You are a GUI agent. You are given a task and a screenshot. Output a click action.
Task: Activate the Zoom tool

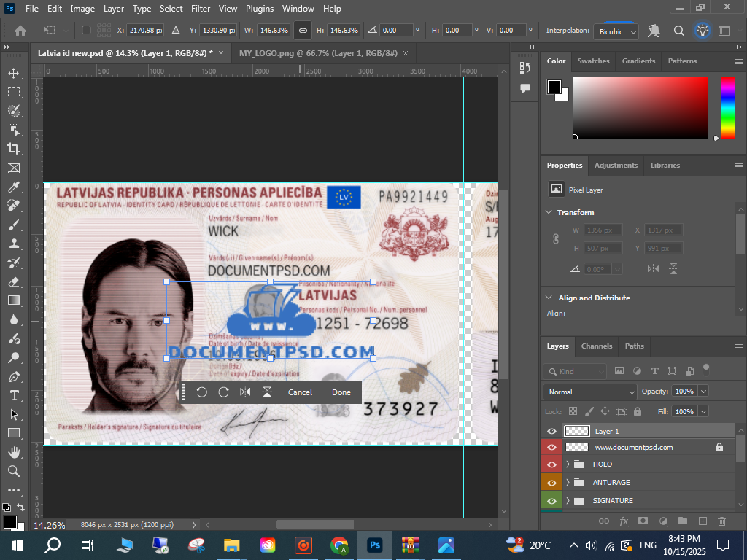[14, 471]
